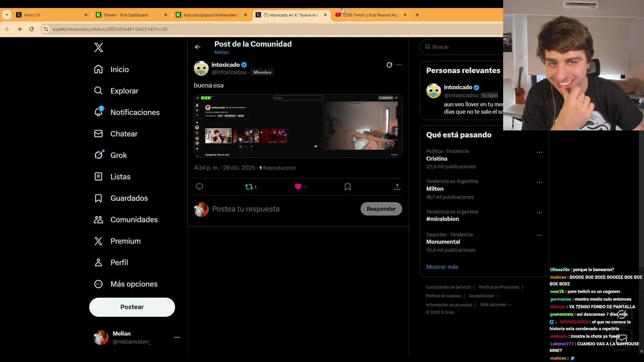Switch to kick.com popout tab

[211, 15]
